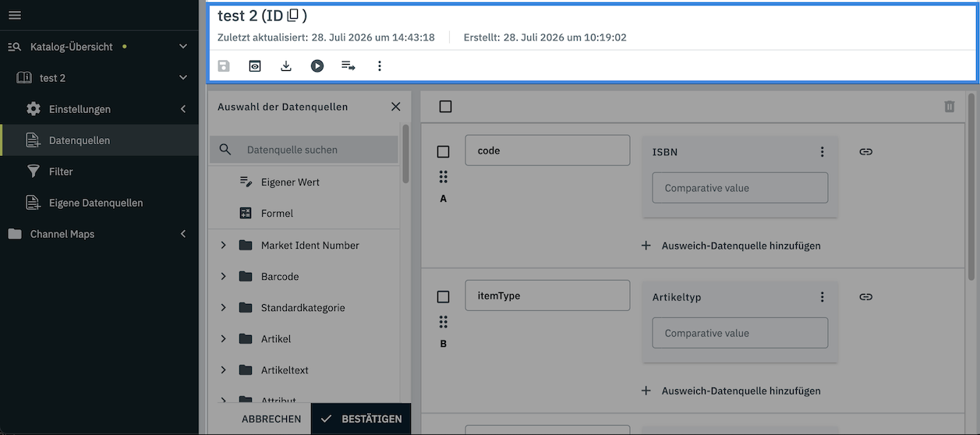
Task: Expand the Artikel folder
Action: pyautogui.click(x=223, y=339)
